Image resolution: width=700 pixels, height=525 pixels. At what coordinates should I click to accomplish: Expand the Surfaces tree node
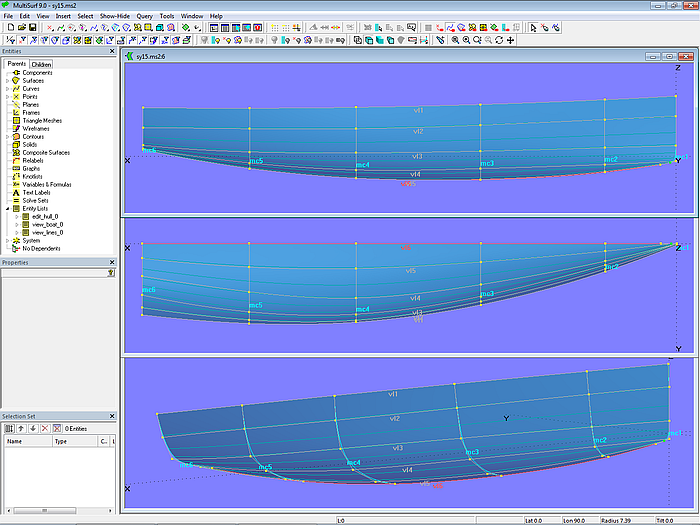point(7,81)
